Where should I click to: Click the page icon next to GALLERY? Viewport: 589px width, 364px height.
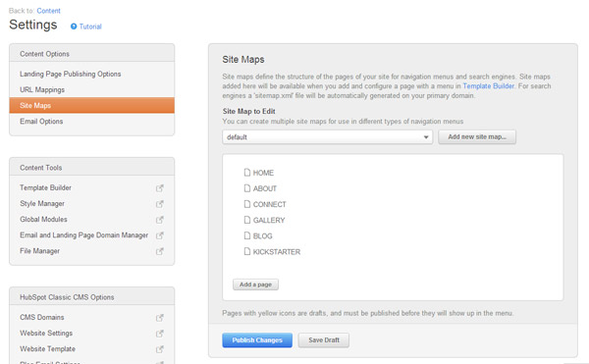point(246,220)
